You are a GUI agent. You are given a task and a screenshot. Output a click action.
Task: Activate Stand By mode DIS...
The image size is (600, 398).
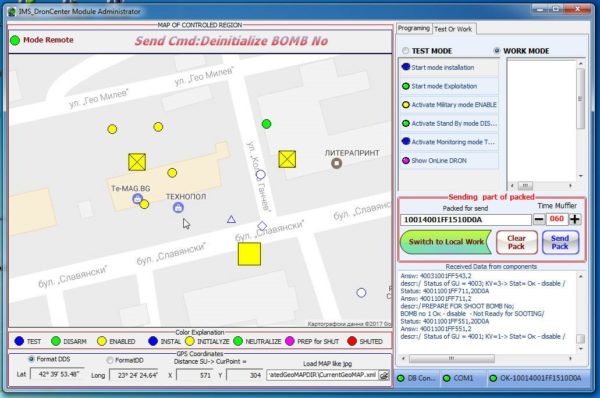449,123
